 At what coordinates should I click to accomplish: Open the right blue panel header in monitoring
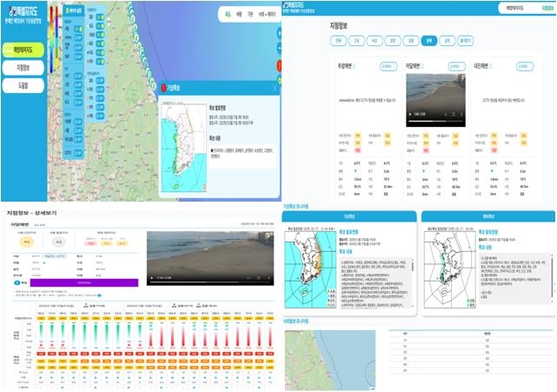coord(488,216)
